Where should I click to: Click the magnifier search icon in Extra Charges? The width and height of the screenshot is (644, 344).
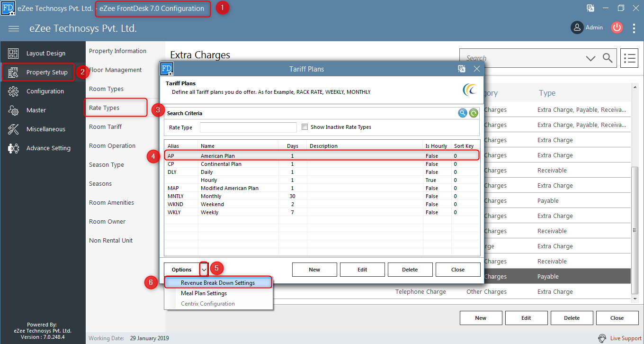click(x=608, y=58)
